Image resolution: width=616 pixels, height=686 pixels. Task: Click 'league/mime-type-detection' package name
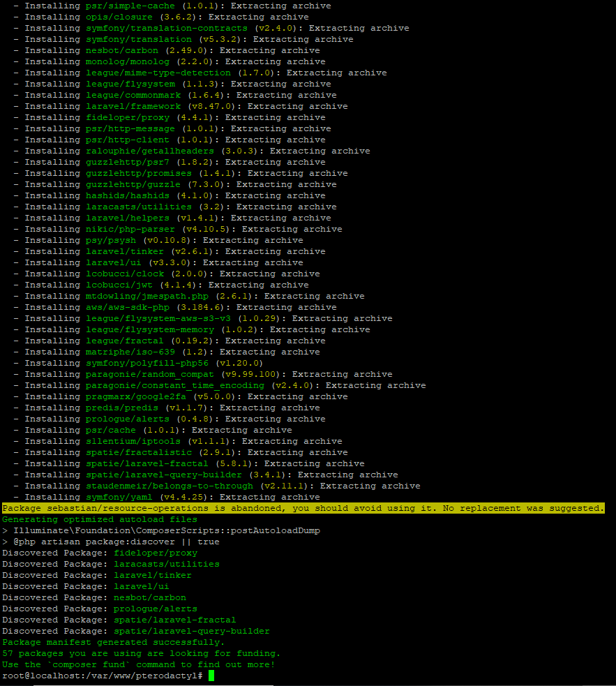click(x=158, y=73)
